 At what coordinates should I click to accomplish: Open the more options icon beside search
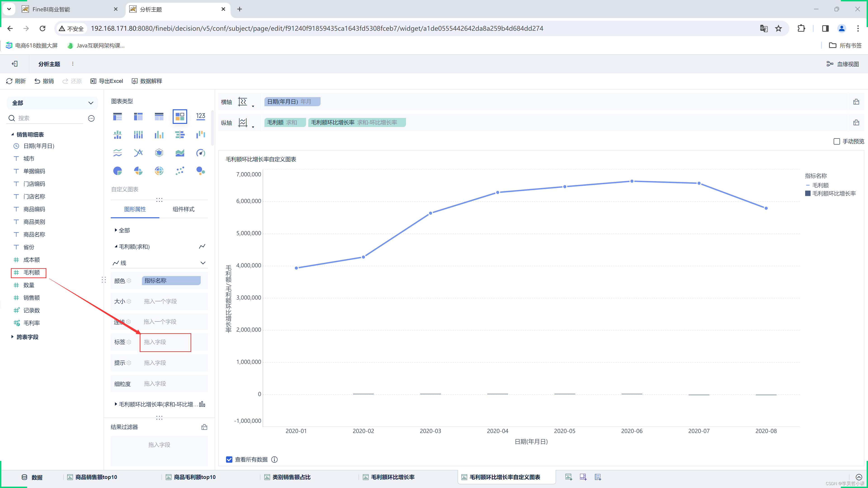(91, 118)
